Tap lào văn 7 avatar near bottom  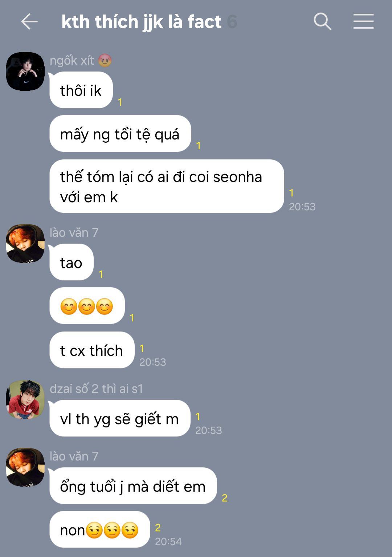[25, 467]
